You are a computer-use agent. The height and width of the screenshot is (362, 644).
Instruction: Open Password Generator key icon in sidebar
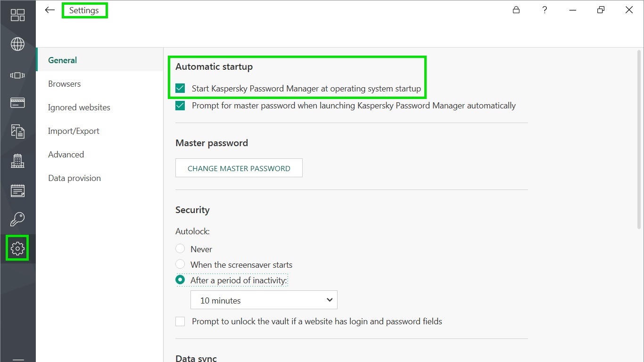click(x=17, y=219)
